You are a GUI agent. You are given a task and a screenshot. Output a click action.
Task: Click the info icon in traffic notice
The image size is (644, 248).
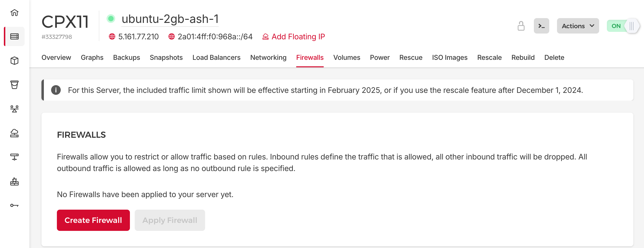point(56,90)
